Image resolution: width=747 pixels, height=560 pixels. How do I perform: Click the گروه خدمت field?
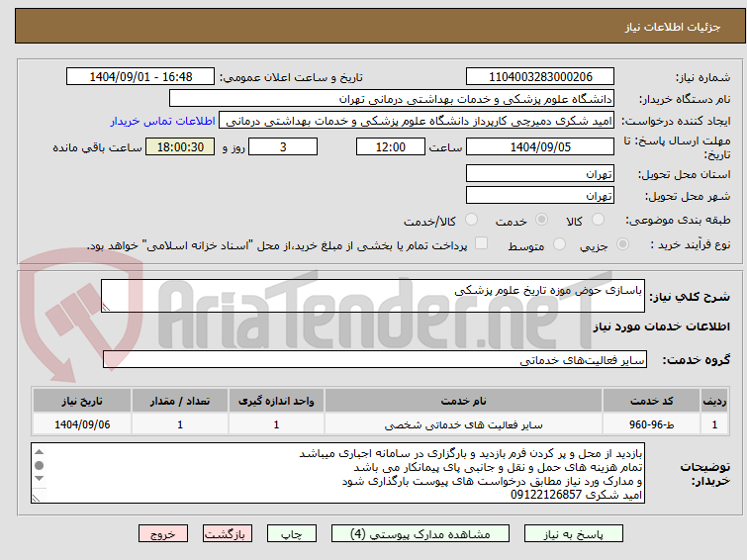[375, 359]
